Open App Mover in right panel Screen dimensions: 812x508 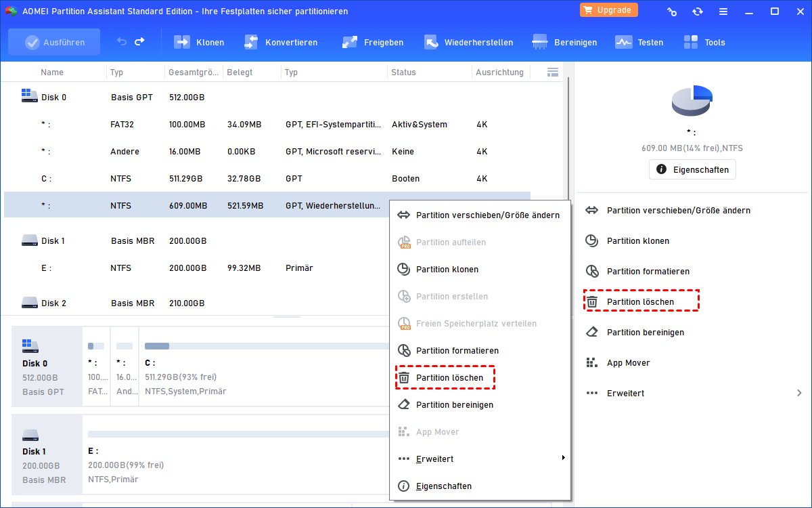[618, 363]
